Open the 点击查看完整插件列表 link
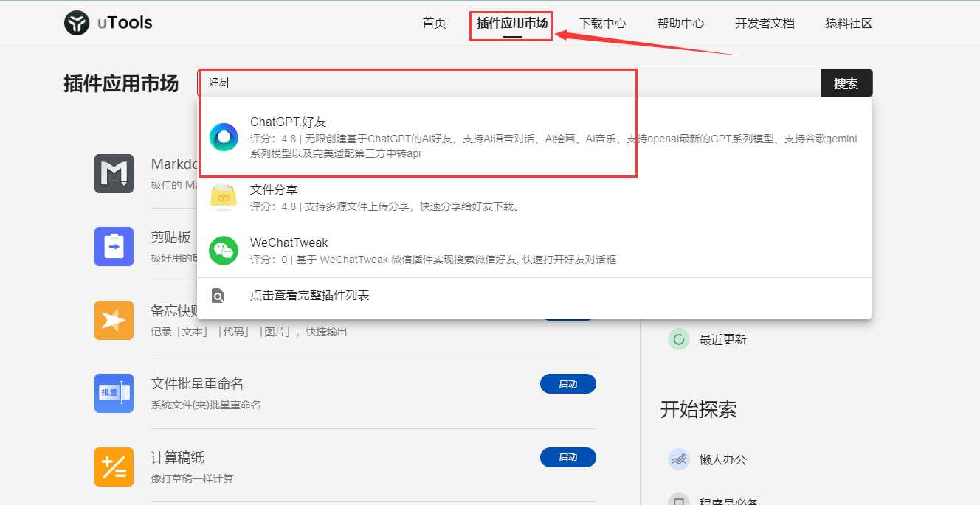The width and height of the screenshot is (980, 505). (309, 296)
